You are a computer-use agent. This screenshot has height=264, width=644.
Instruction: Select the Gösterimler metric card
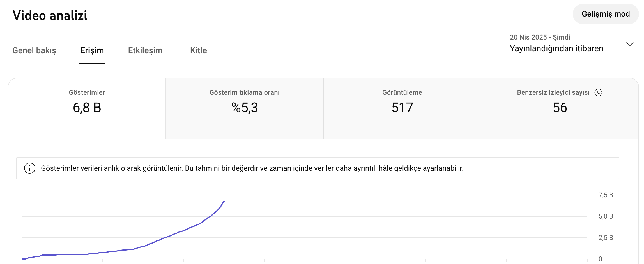click(x=87, y=108)
